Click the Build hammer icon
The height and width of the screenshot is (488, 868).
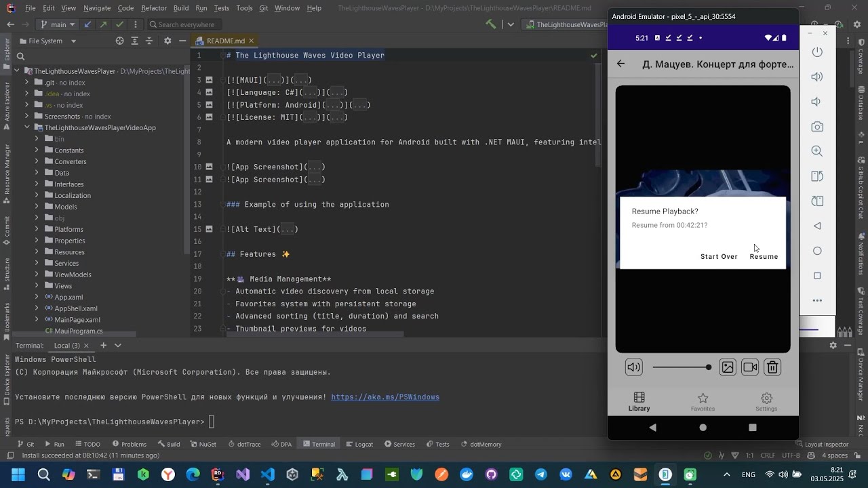point(491,24)
